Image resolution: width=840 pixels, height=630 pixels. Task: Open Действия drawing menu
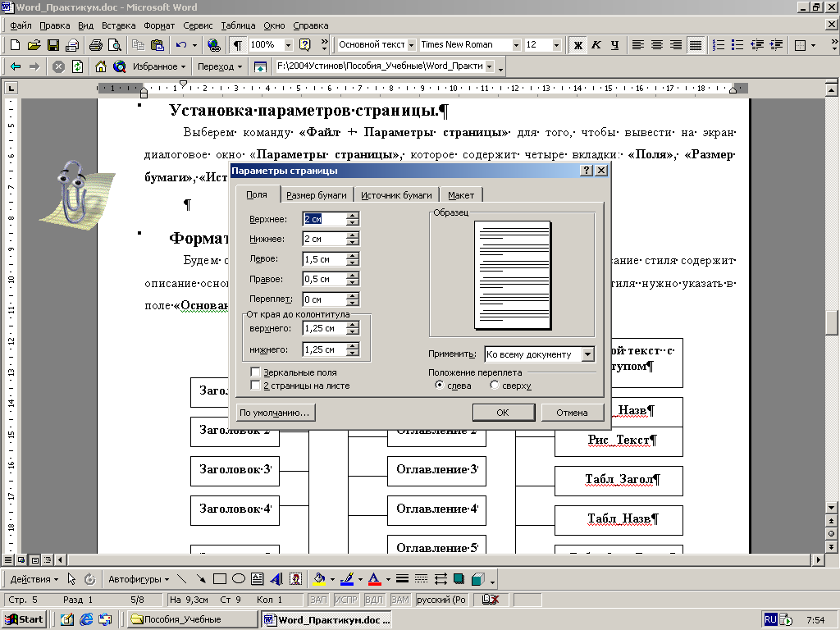click(x=34, y=579)
